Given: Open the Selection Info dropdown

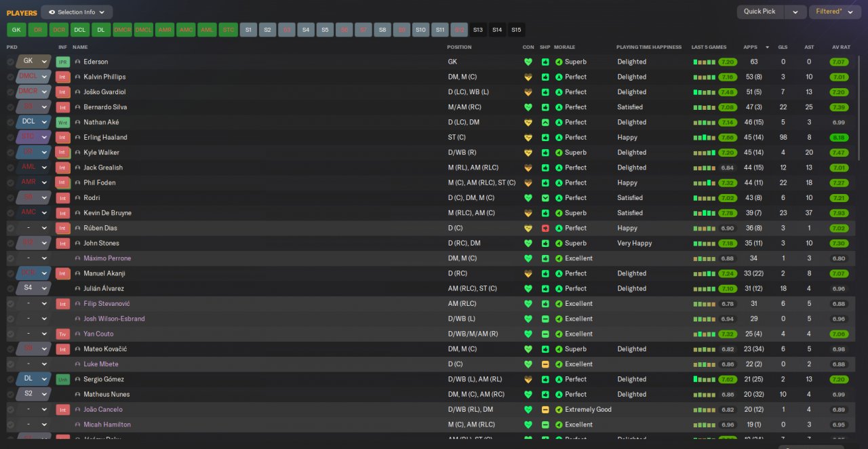Looking at the screenshot, I should coord(77,12).
